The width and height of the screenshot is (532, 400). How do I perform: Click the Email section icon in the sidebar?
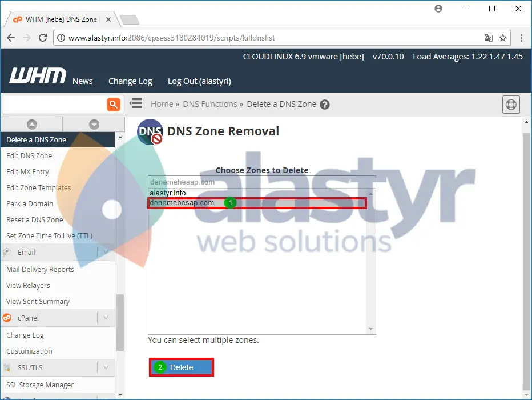click(7, 252)
